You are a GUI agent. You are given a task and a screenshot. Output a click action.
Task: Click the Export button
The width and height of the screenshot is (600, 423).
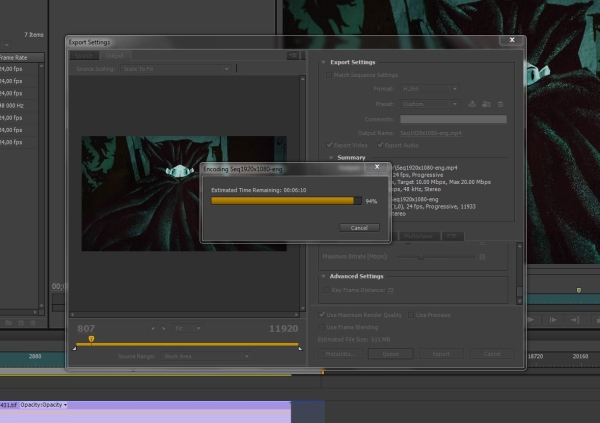point(441,354)
